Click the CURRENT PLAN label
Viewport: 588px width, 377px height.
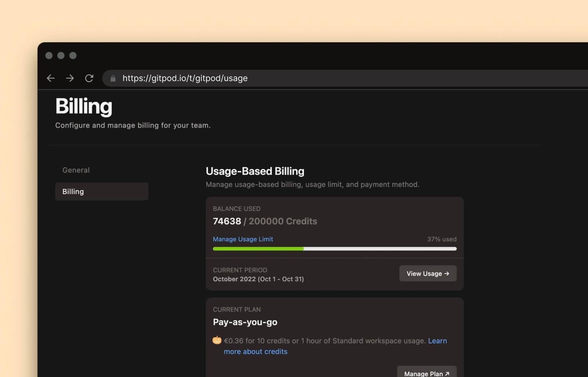[237, 310]
